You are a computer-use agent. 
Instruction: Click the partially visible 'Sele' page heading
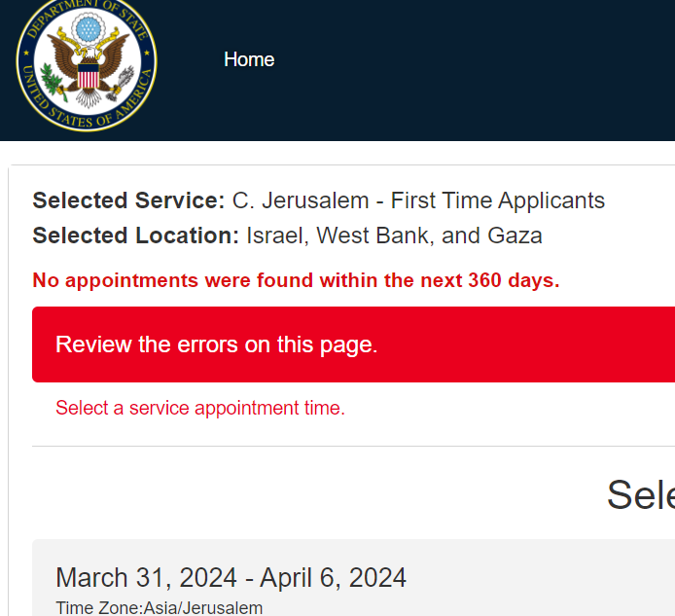pyautogui.click(x=640, y=495)
